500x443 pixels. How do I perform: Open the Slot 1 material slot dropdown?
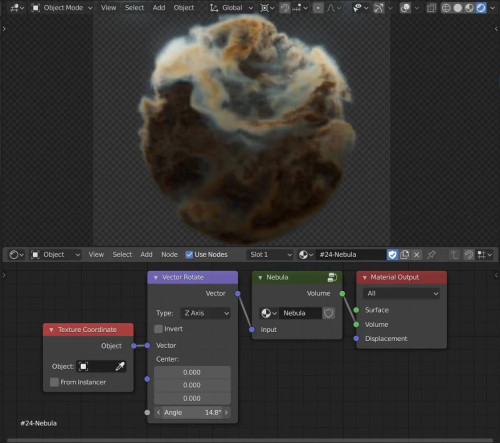[x=270, y=255]
